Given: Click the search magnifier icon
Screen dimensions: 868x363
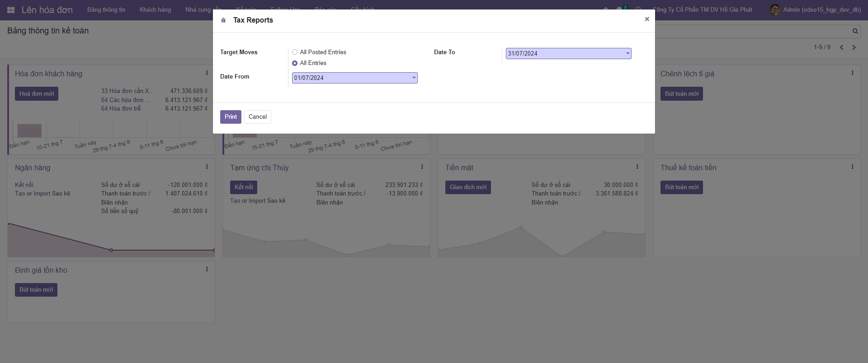Looking at the screenshot, I should 855,31.
